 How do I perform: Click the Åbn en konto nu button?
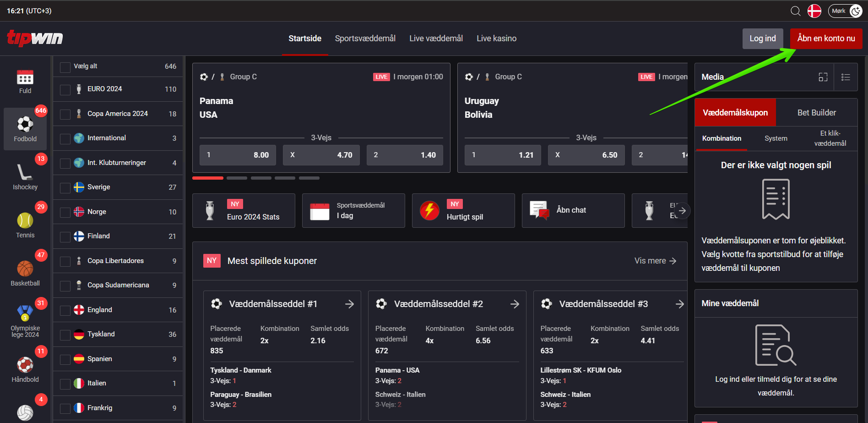tap(826, 38)
